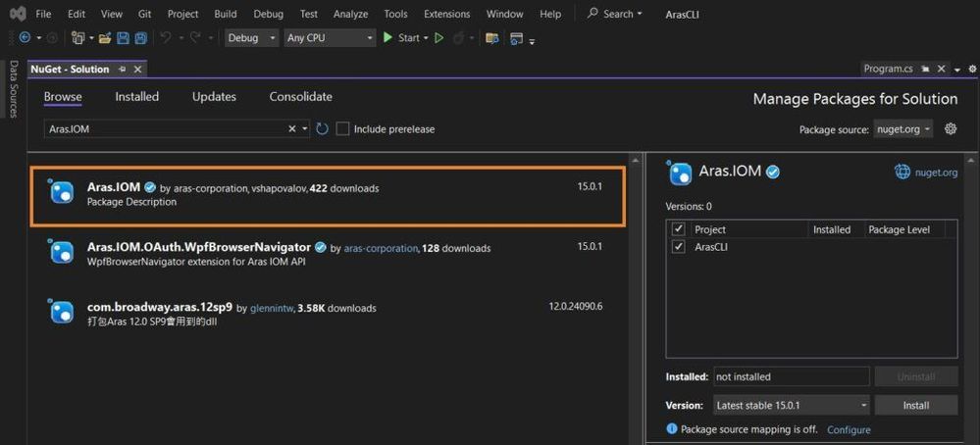The image size is (980, 445).
Task: Select the Aras.IOM.OAuth.WpfBrowserNavigator package
Action: click(x=199, y=247)
